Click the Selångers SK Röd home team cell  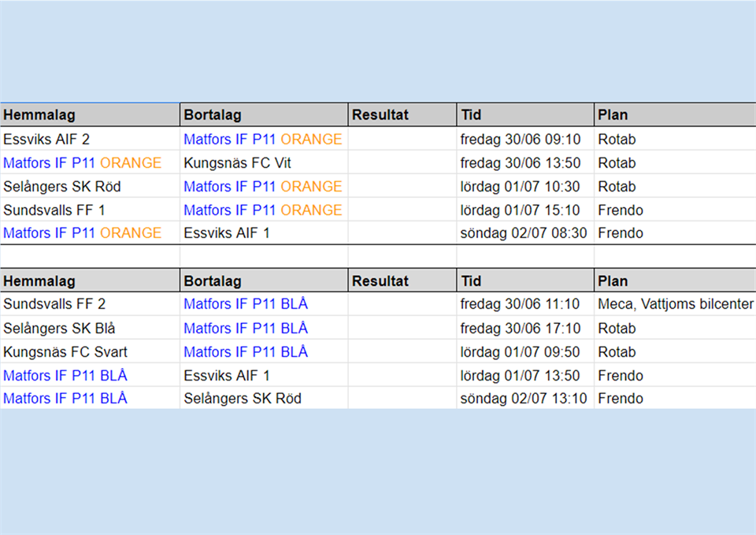click(62, 187)
